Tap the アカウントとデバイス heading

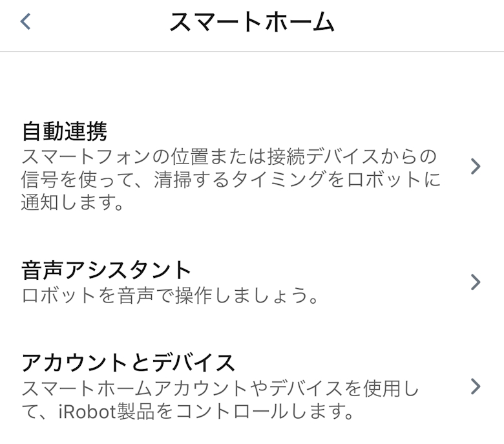[x=129, y=363]
